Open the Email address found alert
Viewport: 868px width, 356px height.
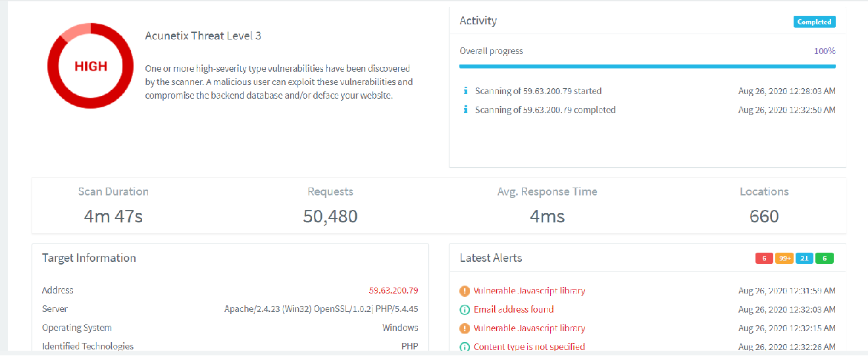tap(513, 309)
